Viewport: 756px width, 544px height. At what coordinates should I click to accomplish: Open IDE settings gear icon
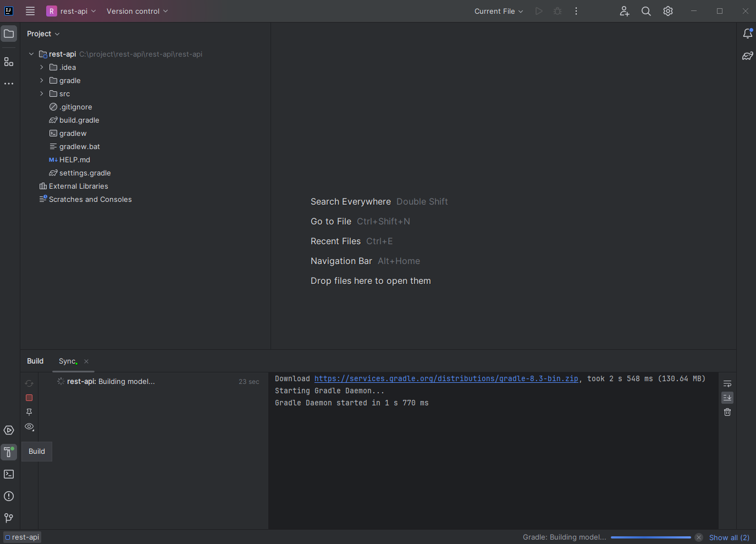point(668,11)
